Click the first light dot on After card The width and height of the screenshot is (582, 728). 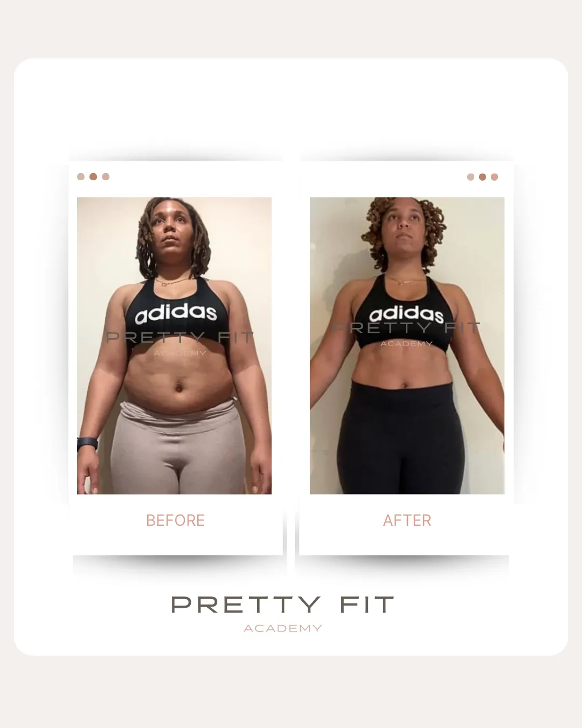pos(470,177)
